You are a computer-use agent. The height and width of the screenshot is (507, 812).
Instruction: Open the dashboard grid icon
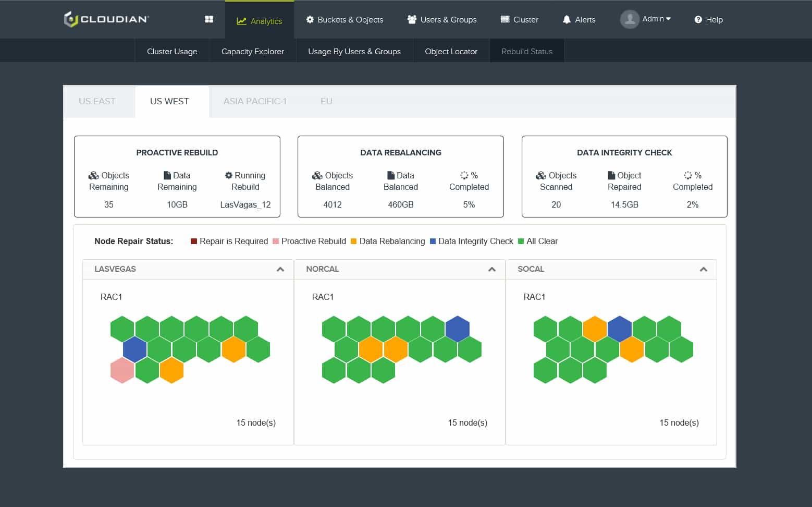(209, 19)
